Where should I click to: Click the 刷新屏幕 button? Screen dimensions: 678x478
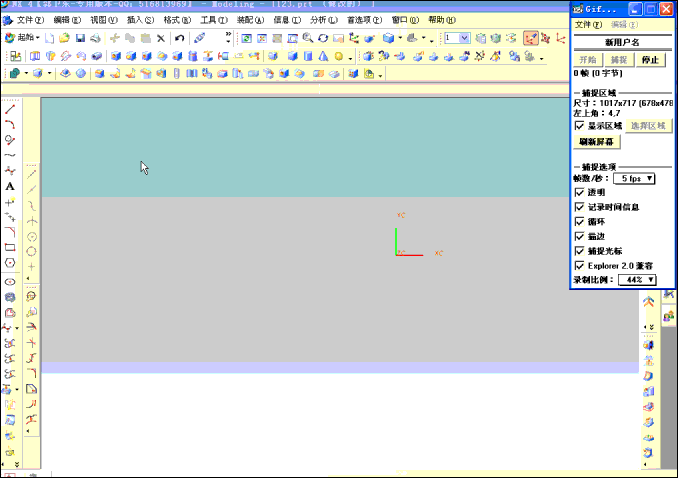click(x=596, y=142)
